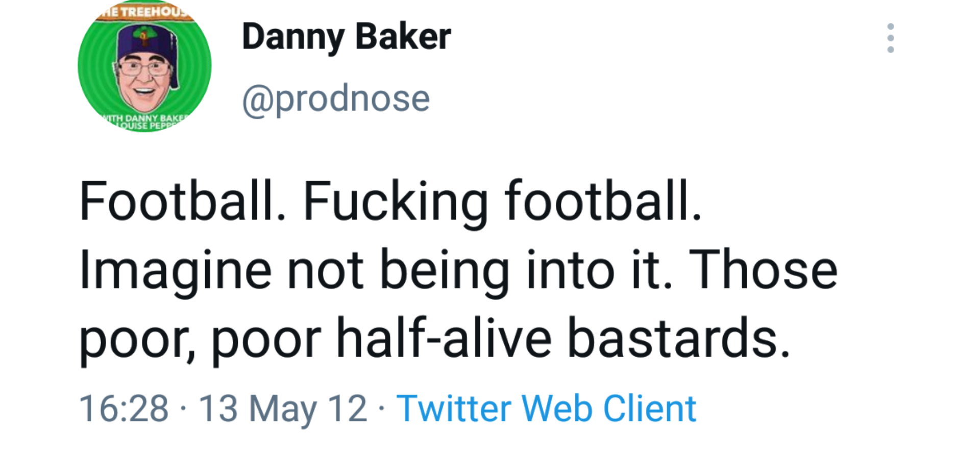The image size is (980, 452).
Task: Click the Treehouse banner on the avatar
Action: tap(144, 12)
